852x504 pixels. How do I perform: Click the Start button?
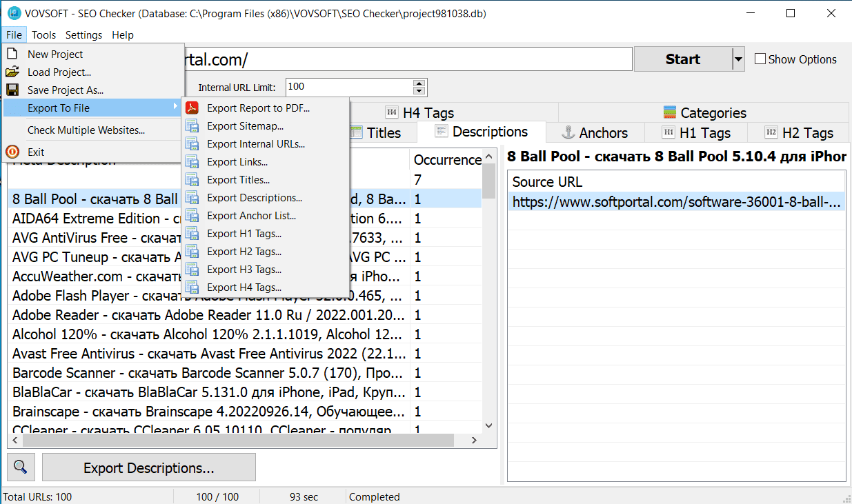point(683,59)
